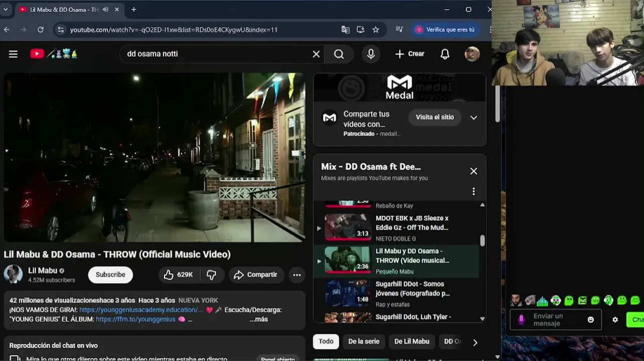This screenshot has height=361, width=644.
Task: Select Lil Mabu y DD Osama THROW playlist item
Action: point(396,261)
